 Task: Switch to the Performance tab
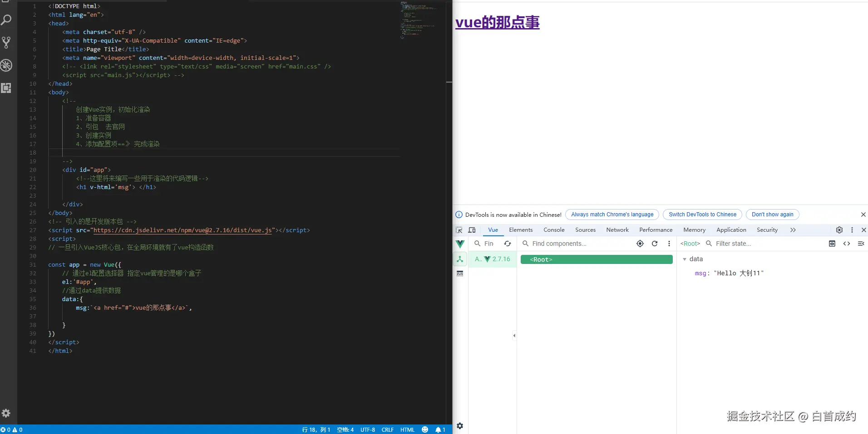[656, 230]
